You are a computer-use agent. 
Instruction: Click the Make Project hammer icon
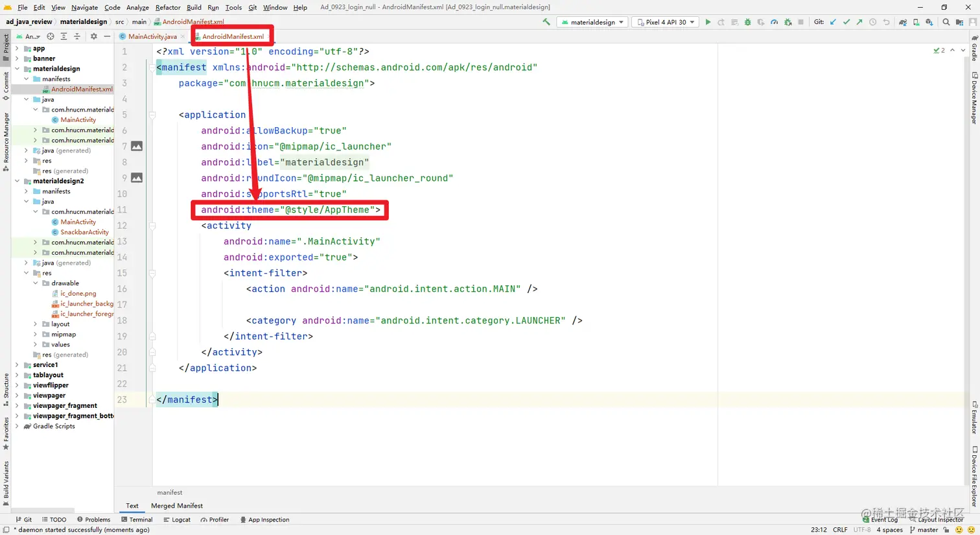coord(546,22)
